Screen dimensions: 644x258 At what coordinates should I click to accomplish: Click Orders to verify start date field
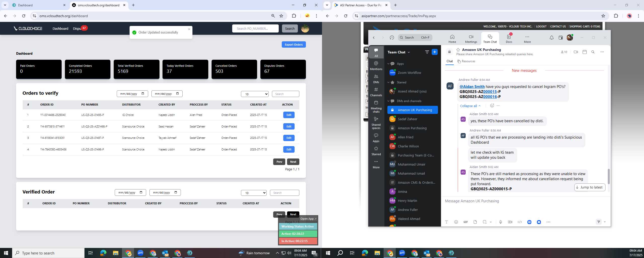[132, 94]
